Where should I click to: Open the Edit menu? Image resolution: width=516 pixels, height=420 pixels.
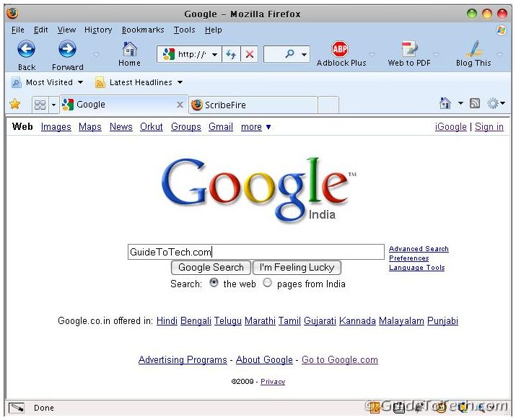41,30
